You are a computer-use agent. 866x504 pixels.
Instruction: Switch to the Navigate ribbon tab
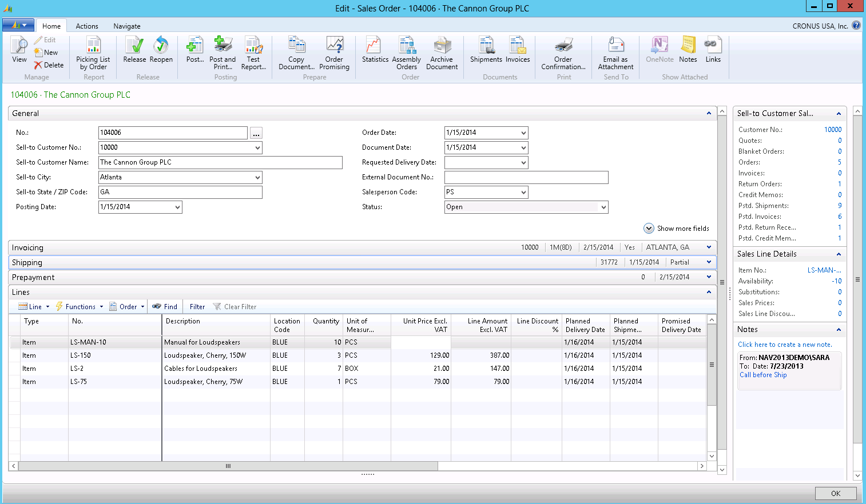click(127, 26)
